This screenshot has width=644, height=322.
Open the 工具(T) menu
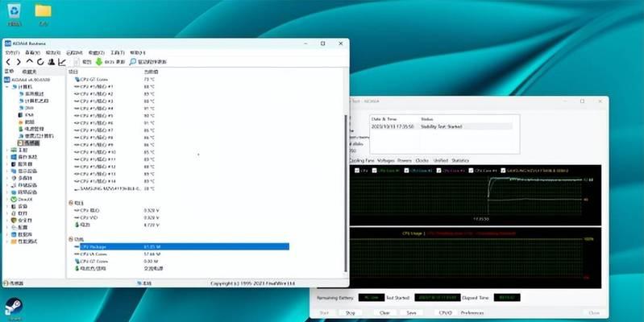click(117, 53)
